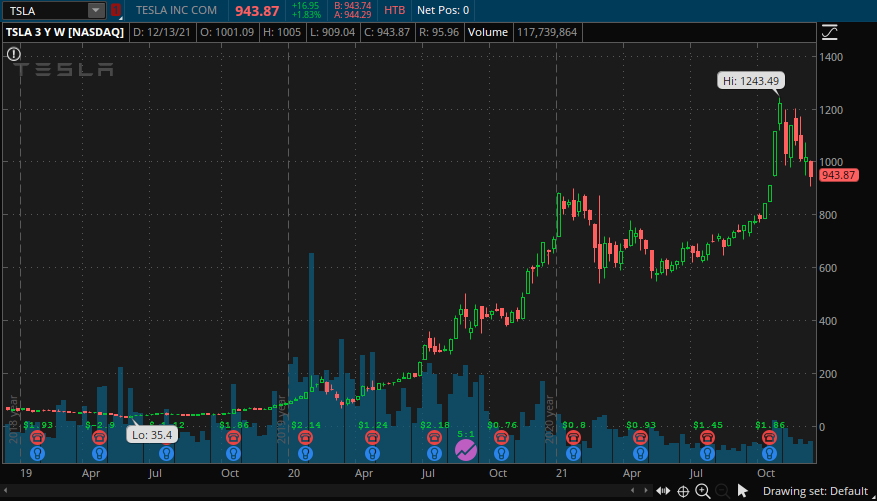The width and height of the screenshot is (877, 501).
Task: Click the red phone icon under $1.93
Action: [x=38, y=437]
